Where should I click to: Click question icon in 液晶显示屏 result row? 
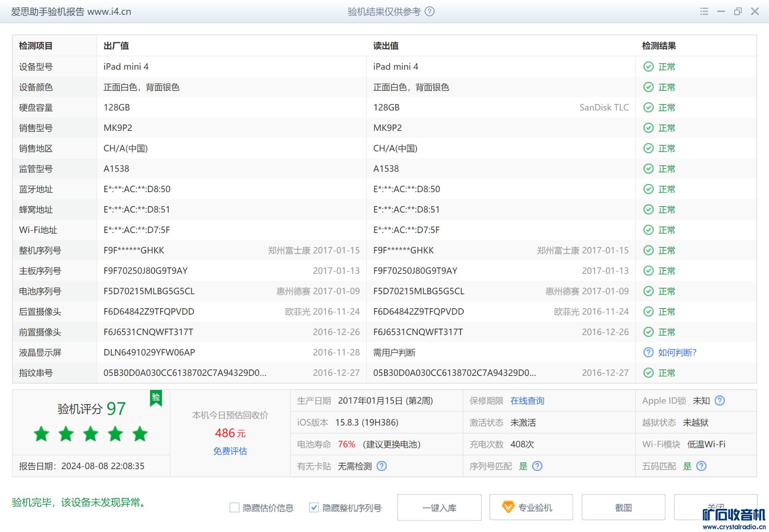(x=648, y=352)
